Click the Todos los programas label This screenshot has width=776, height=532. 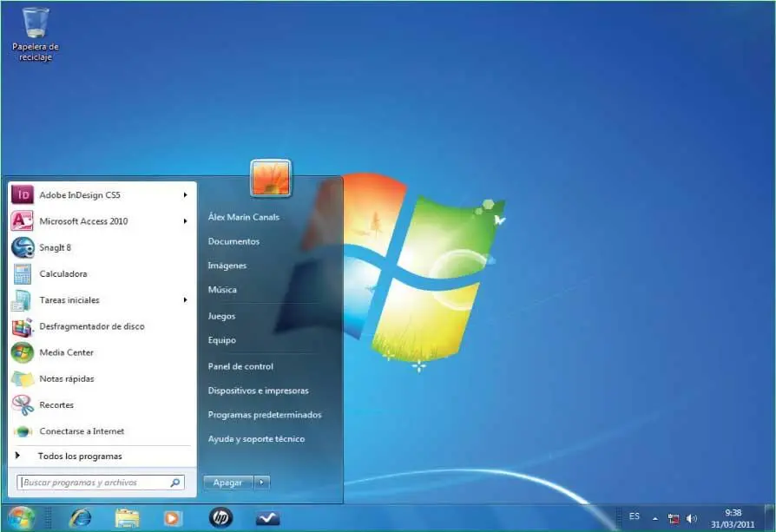pos(80,456)
